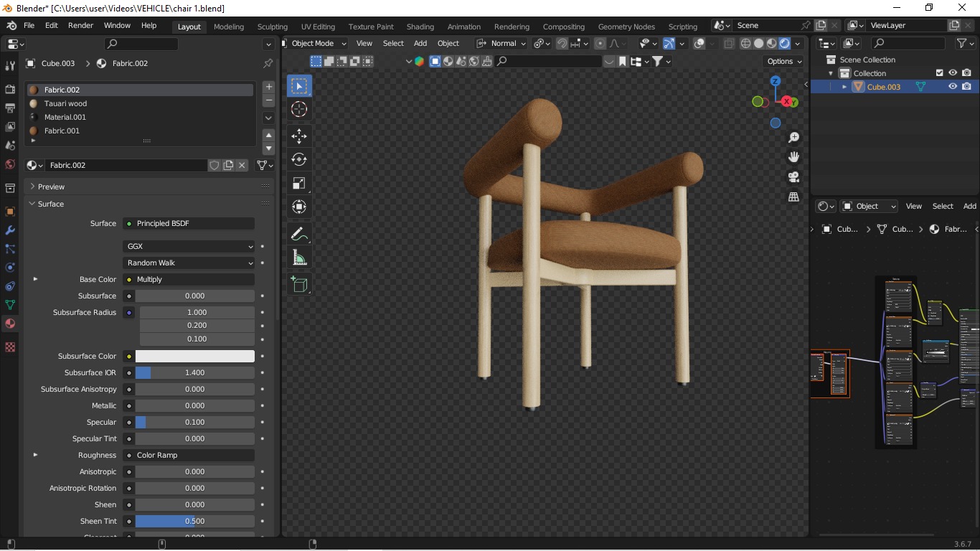
Task: Click the pan hand viewport gizmo
Action: (793, 156)
